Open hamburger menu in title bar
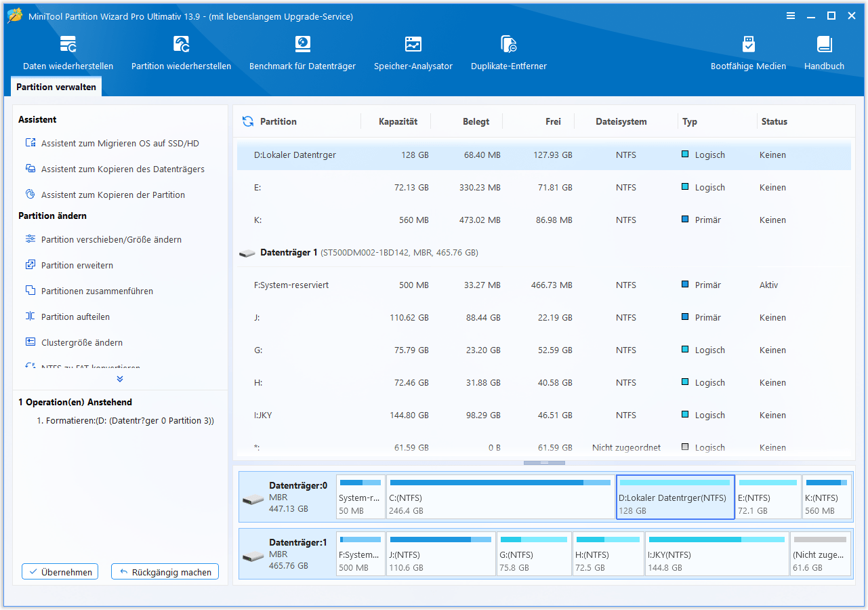This screenshot has height=610, width=868. click(791, 16)
